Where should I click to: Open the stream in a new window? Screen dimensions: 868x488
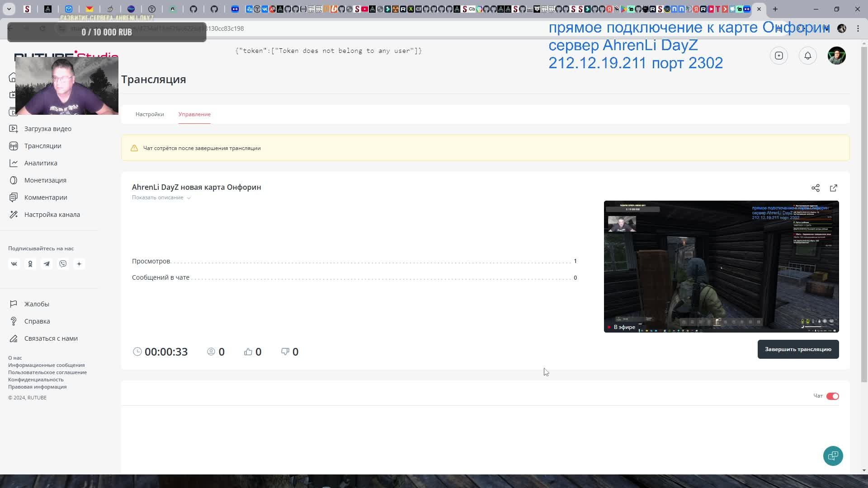pos(833,188)
